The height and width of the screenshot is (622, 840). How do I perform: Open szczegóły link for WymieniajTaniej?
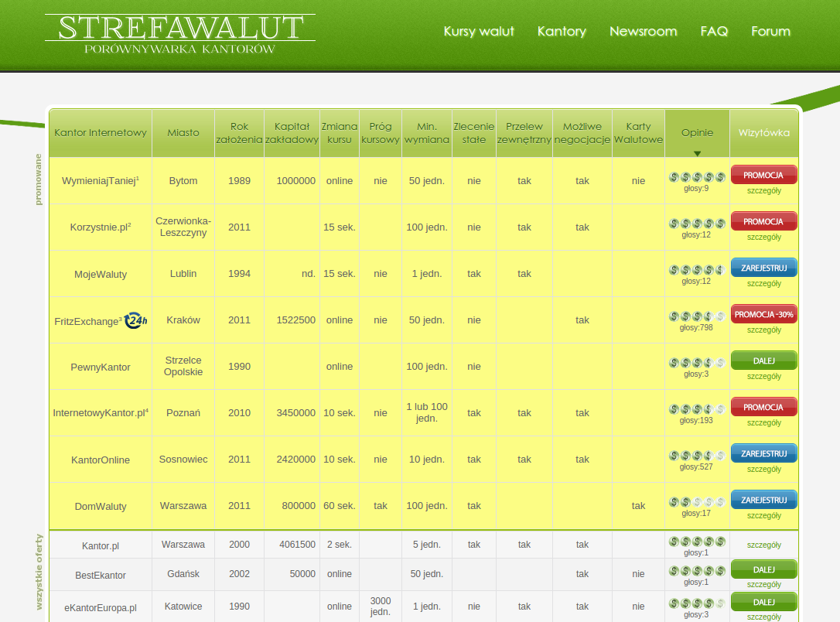pyautogui.click(x=764, y=191)
